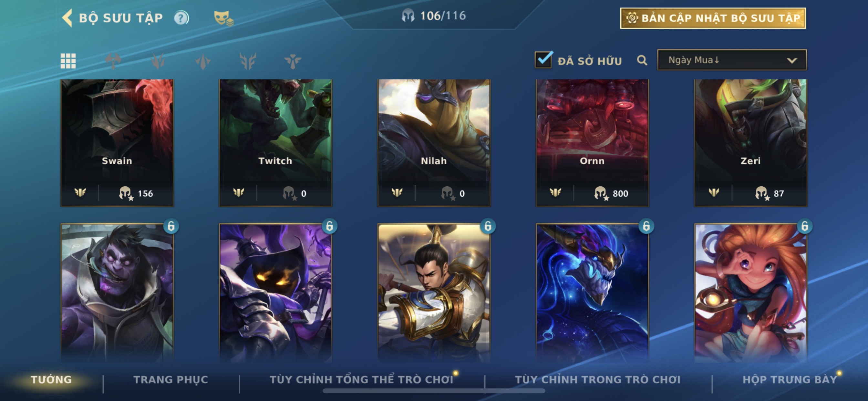Uncheck the Đã Sở Hữu checkbox

pyautogui.click(x=543, y=60)
